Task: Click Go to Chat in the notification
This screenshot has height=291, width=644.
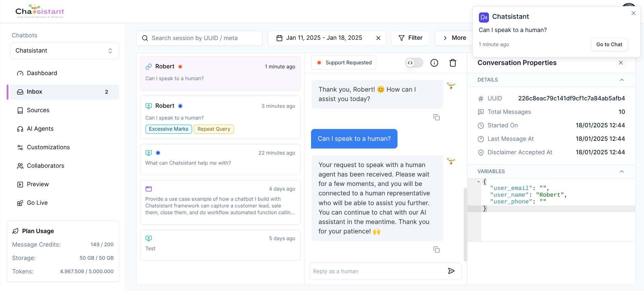Action: click(x=609, y=44)
